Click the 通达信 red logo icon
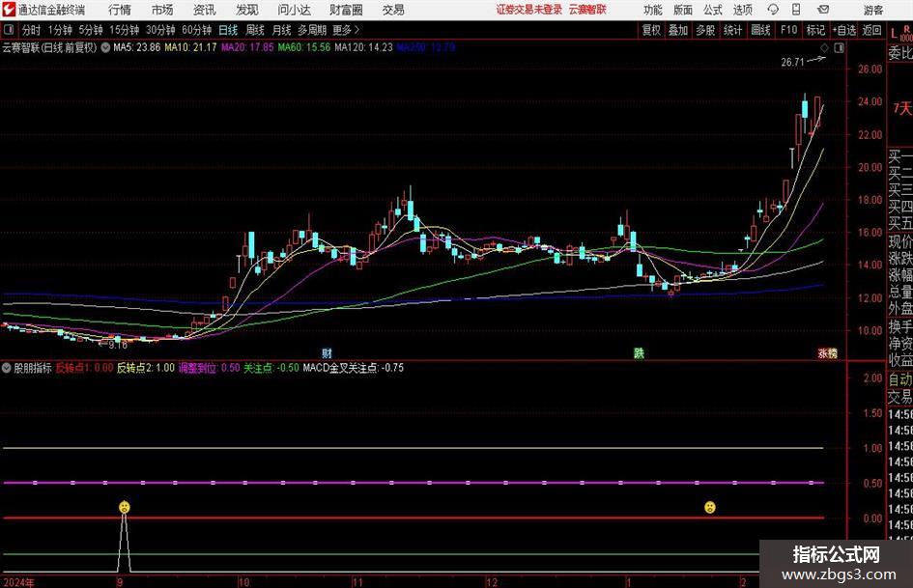The width and height of the screenshot is (913, 588). point(8,10)
